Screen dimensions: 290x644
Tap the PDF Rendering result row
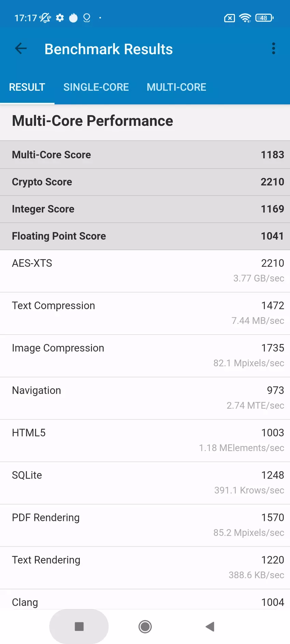[145, 525]
